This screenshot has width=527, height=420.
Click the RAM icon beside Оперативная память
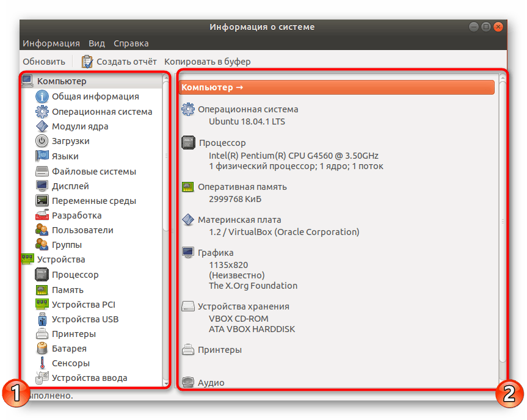(188, 187)
